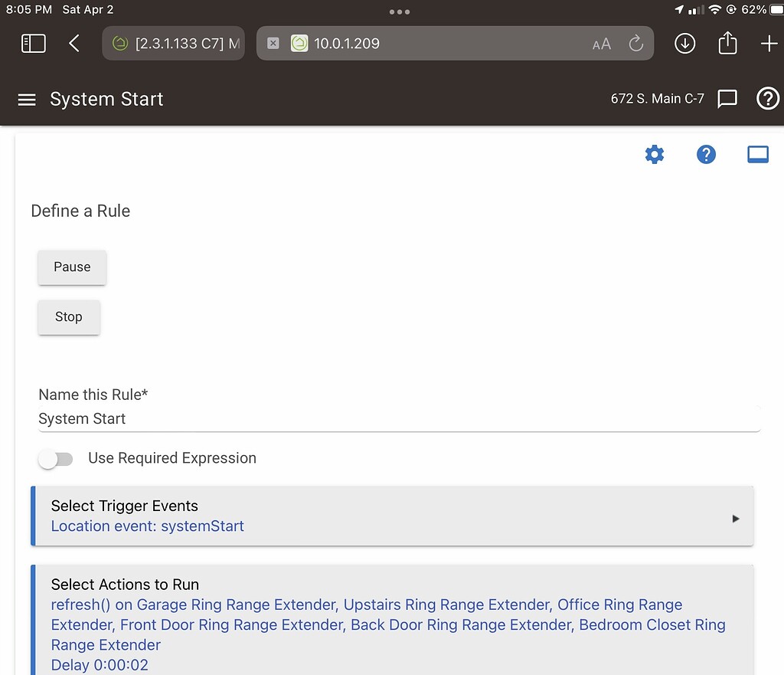Open the rule settings gear icon

coord(655,154)
